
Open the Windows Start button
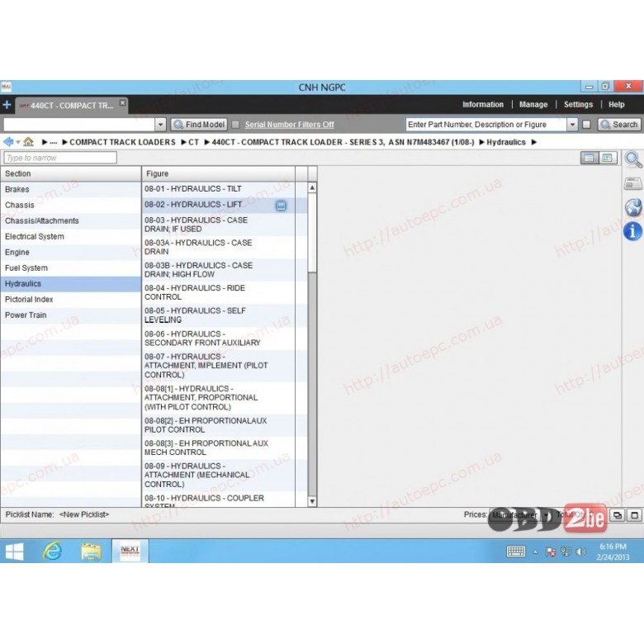tap(14, 552)
